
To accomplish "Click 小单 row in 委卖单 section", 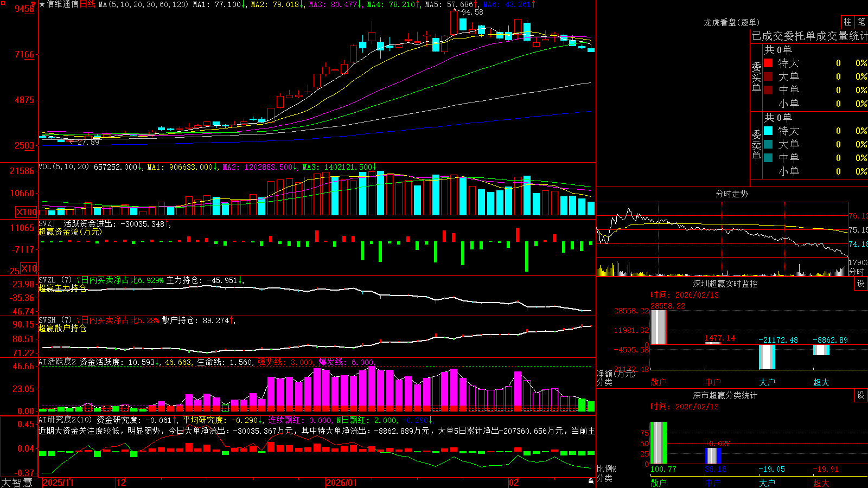I will pyautogui.click(x=815, y=171).
